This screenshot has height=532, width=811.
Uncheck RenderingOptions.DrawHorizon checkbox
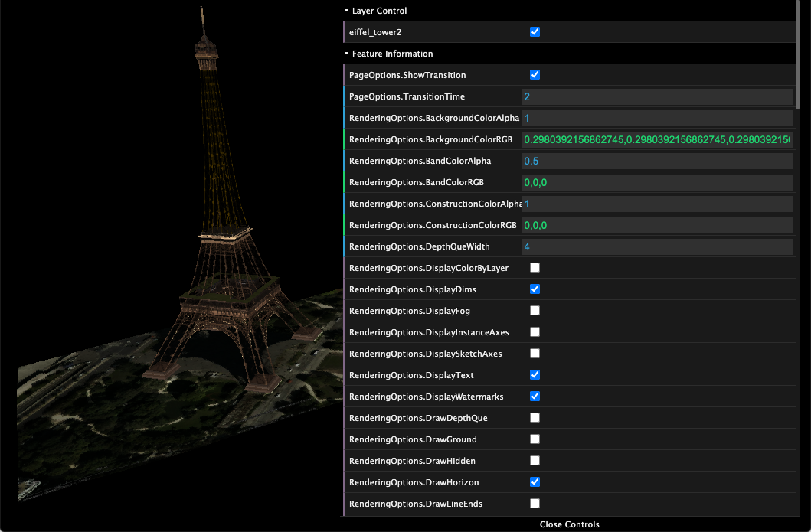click(535, 482)
